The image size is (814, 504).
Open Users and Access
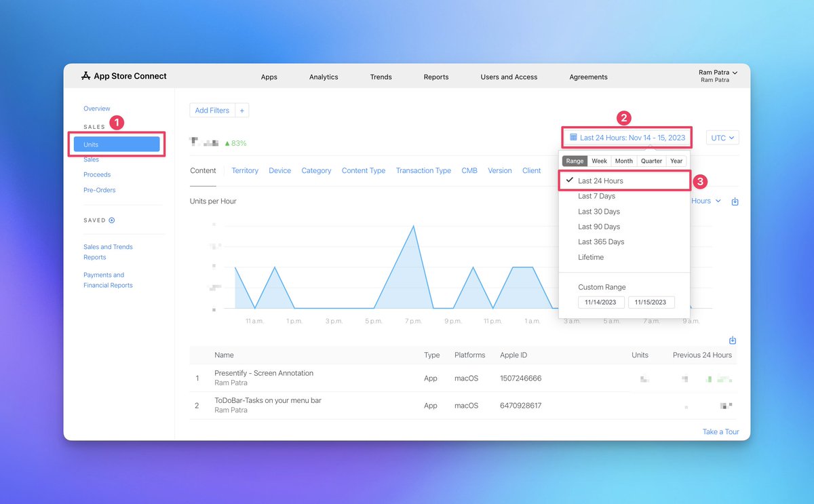tap(509, 77)
